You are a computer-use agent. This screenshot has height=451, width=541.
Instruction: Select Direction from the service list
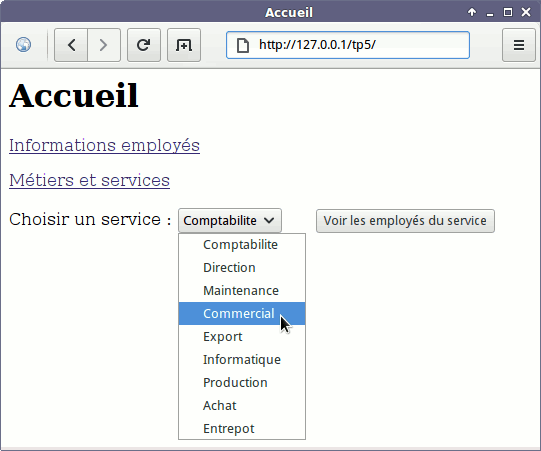click(x=242, y=268)
